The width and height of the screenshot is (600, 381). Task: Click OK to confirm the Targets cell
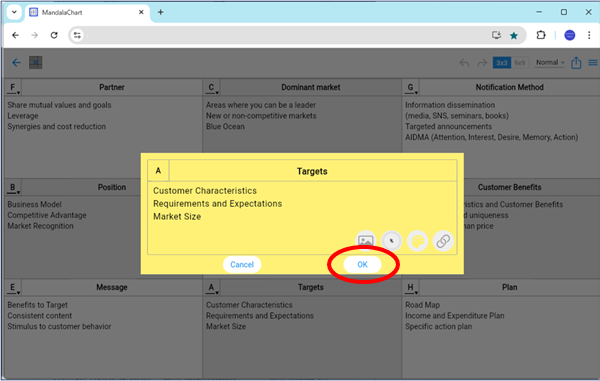click(362, 264)
